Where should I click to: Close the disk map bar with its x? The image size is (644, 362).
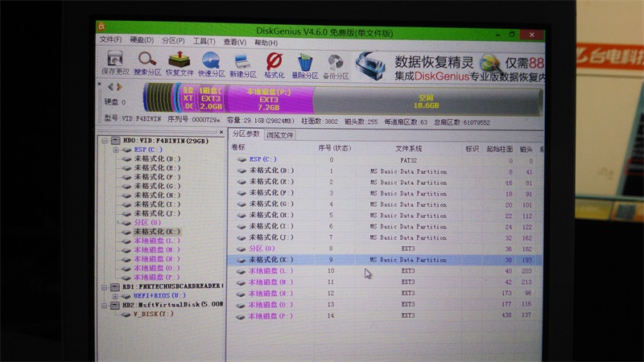(x=99, y=84)
